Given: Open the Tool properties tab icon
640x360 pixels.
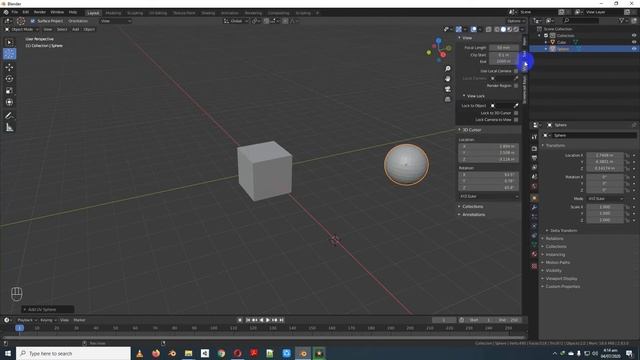Looking at the screenshot, I should point(534,137).
